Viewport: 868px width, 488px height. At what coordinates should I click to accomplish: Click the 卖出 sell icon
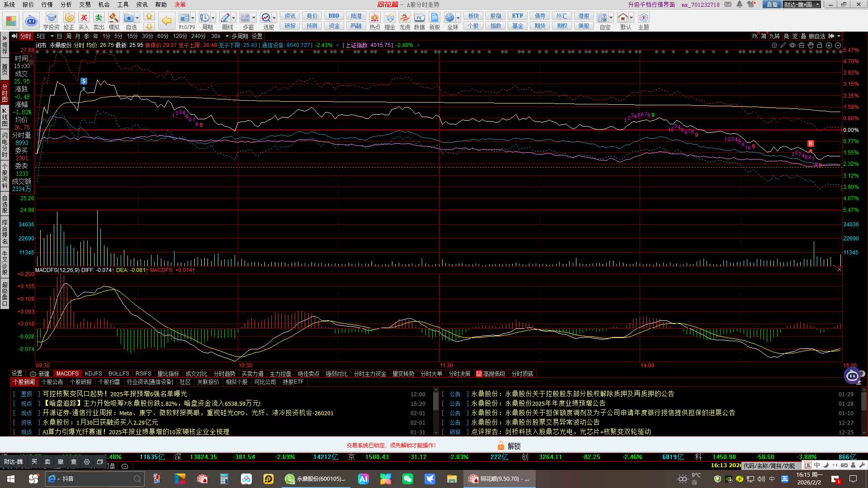99,18
